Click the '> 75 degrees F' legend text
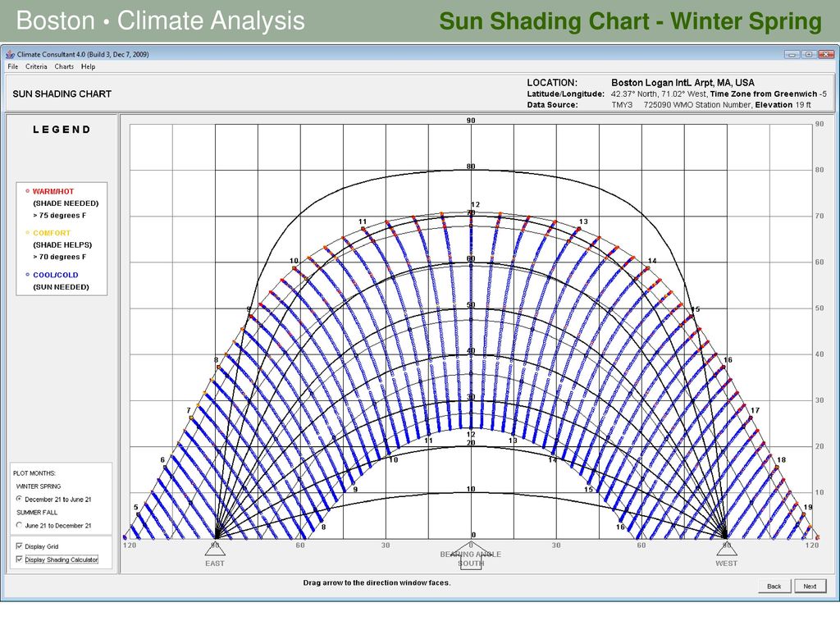This screenshot has height=630, width=840. [x=59, y=216]
